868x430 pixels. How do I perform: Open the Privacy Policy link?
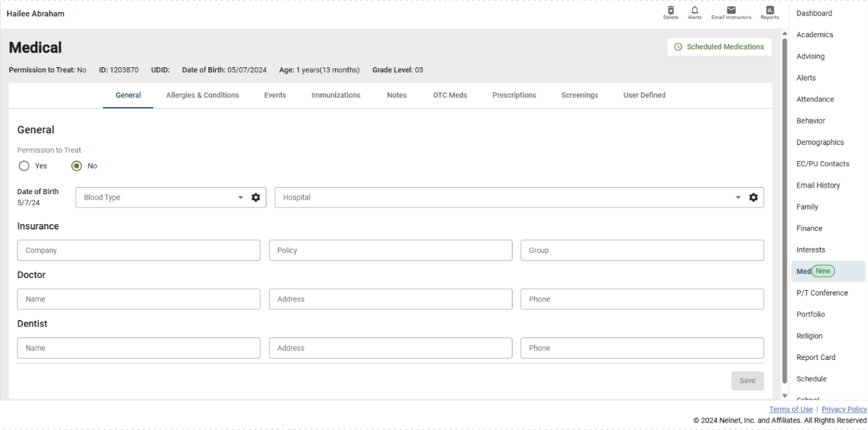(844, 410)
